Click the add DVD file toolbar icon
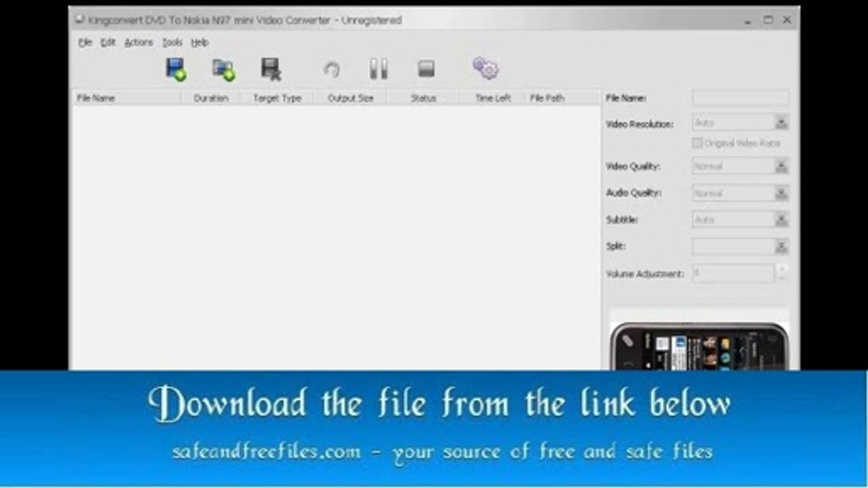The height and width of the screenshot is (488, 868). (x=176, y=69)
